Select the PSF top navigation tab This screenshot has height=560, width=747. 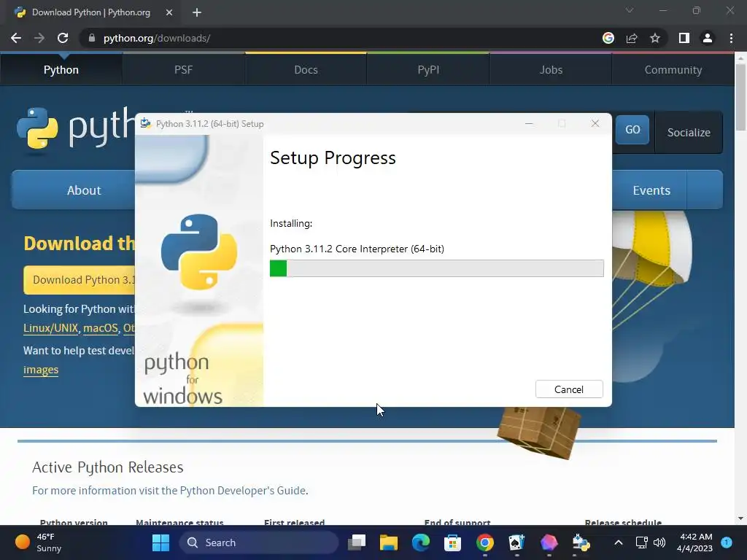183,69
